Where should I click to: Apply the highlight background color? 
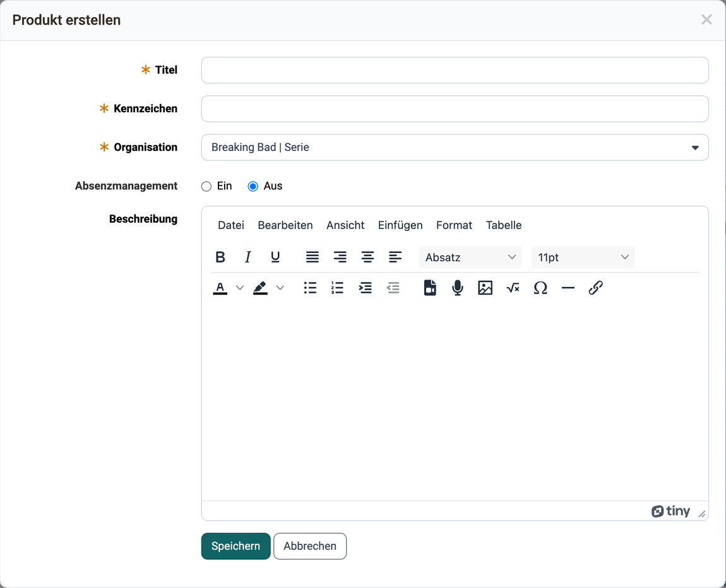click(260, 288)
